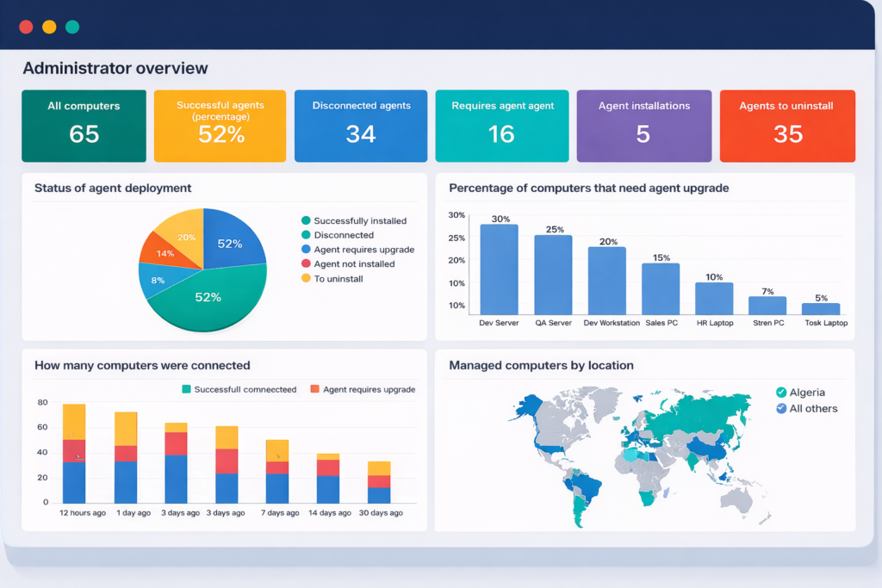Screen dimensions: 882x588
Task: Open the Disconnected agents tile
Action: (x=361, y=126)
